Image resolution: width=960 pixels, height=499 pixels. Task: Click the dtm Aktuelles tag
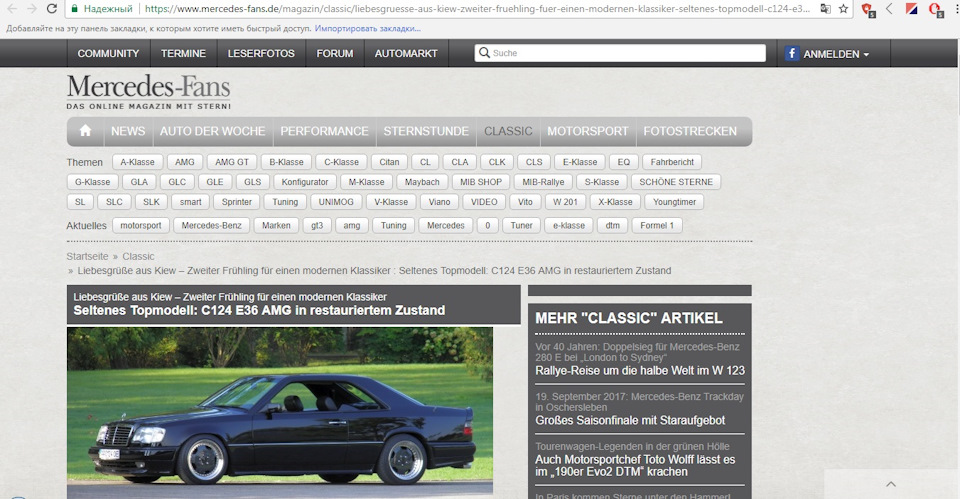tap(613, 225)
